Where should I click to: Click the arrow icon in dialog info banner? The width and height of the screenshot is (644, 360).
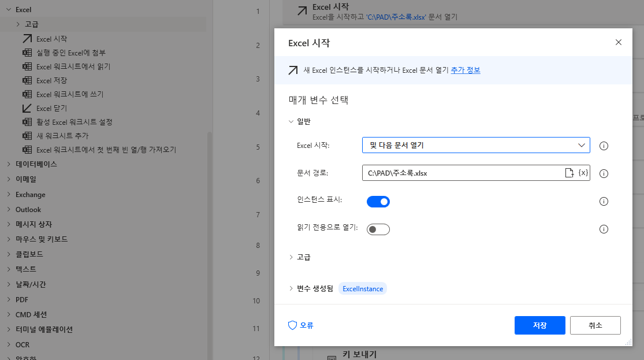[x=293, y=70]
